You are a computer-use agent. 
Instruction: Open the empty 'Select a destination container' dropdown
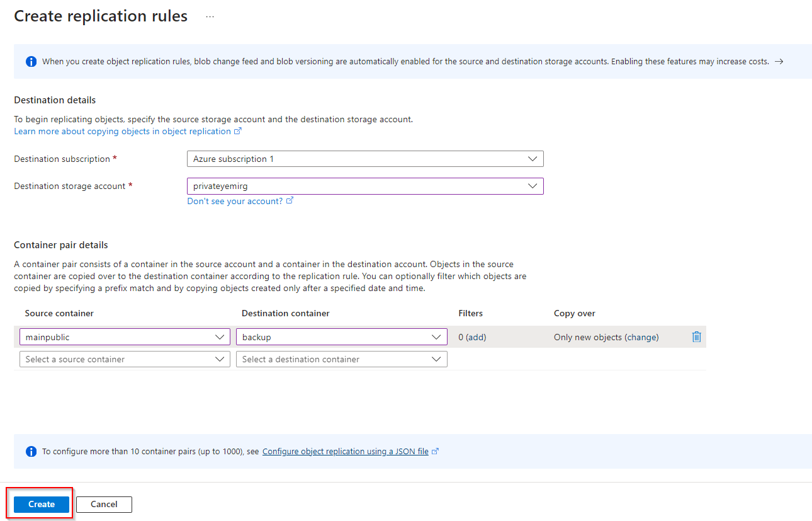341,359
